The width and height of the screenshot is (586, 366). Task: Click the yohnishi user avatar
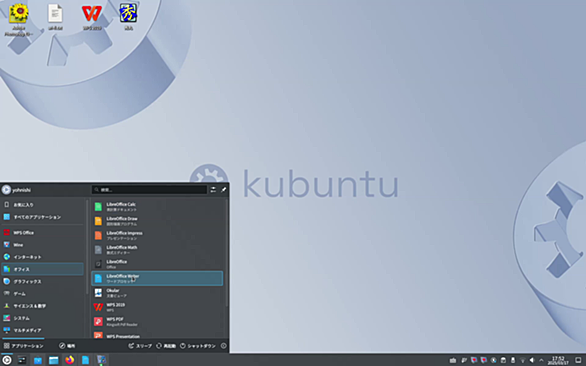click(x=6, y=190)
